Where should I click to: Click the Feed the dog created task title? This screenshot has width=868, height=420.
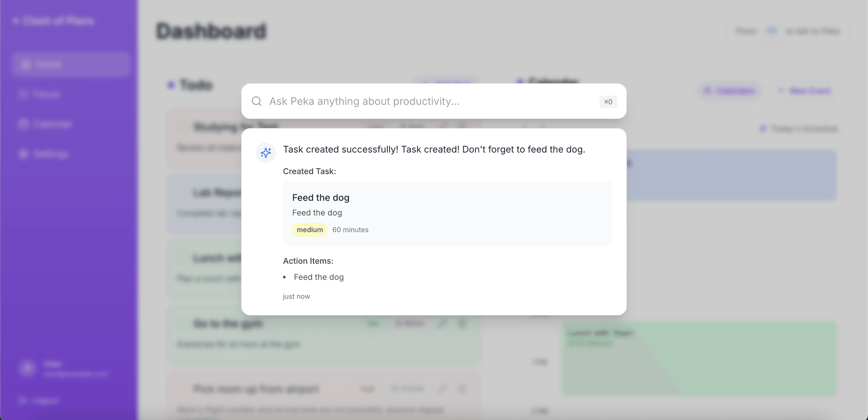point(320,198)
